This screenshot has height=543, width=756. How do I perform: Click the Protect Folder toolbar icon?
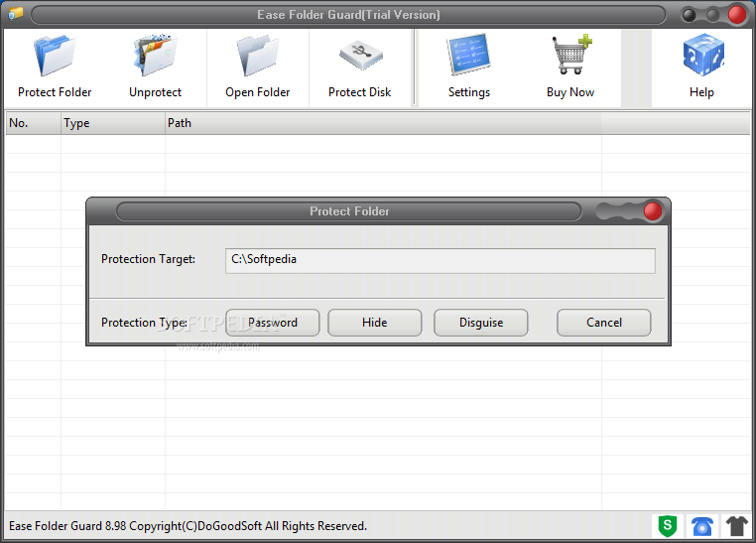point(55,56)
